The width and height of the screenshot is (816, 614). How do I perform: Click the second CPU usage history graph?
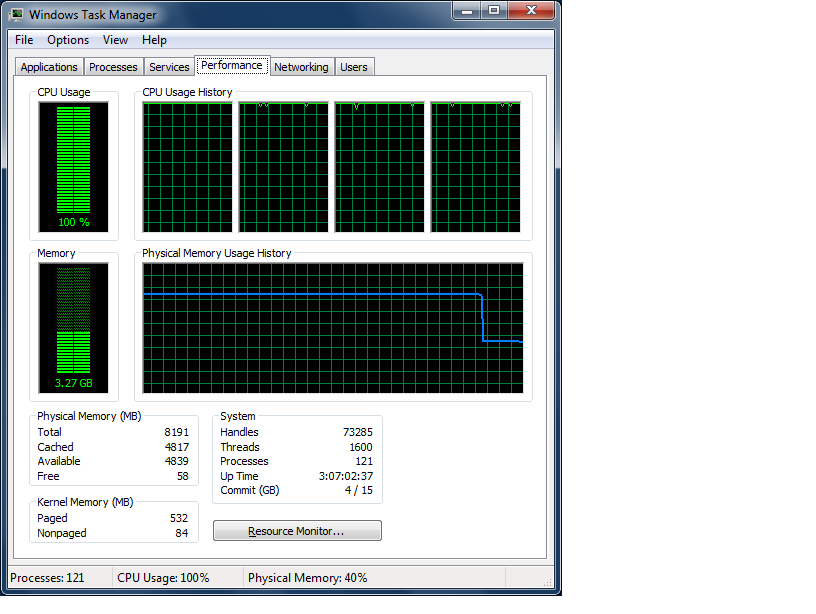(x=284, y=167)
